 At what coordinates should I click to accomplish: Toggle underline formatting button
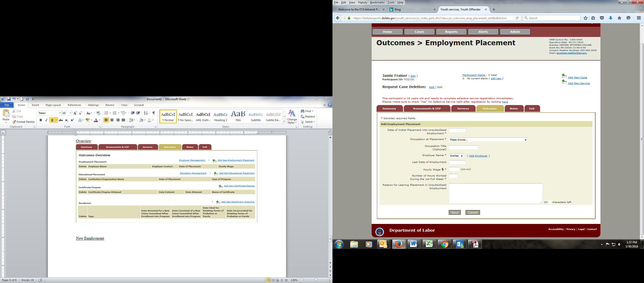[52, 120]
